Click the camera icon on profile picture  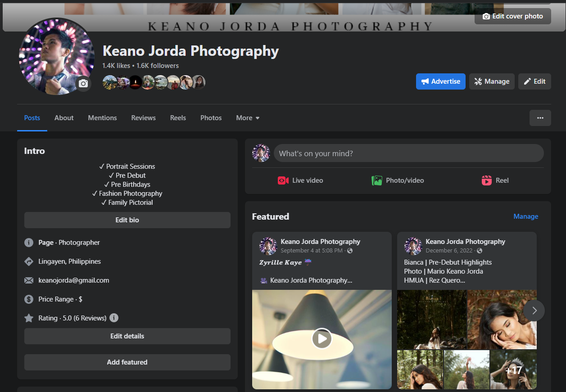(83, 84)
